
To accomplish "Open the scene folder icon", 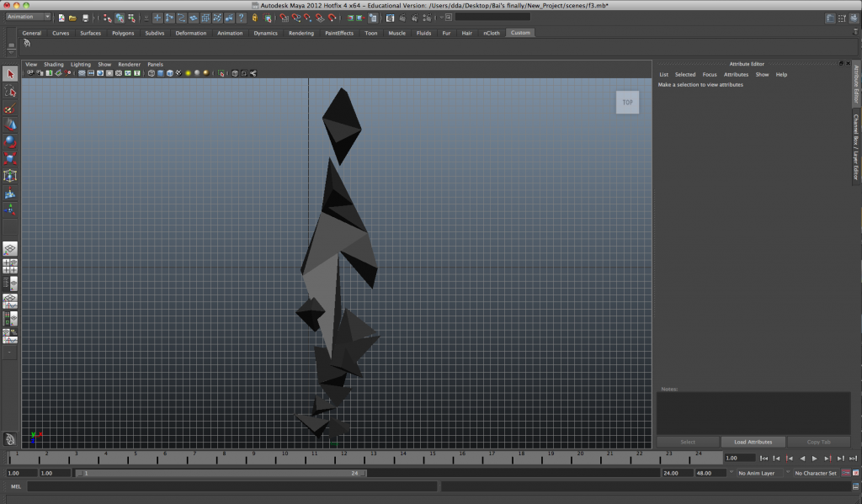I will point(72,18).
